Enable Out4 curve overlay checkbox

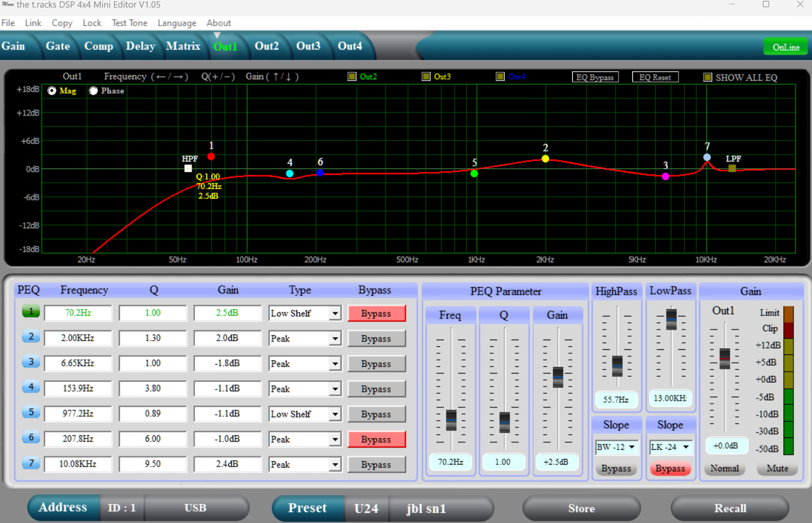pos(500,77)
